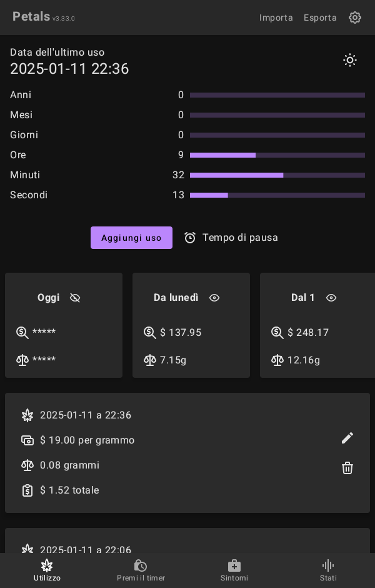Click the Importa menu item
Image resolution: width=375 pixels, height=588 pixels.
coord(276,18)
